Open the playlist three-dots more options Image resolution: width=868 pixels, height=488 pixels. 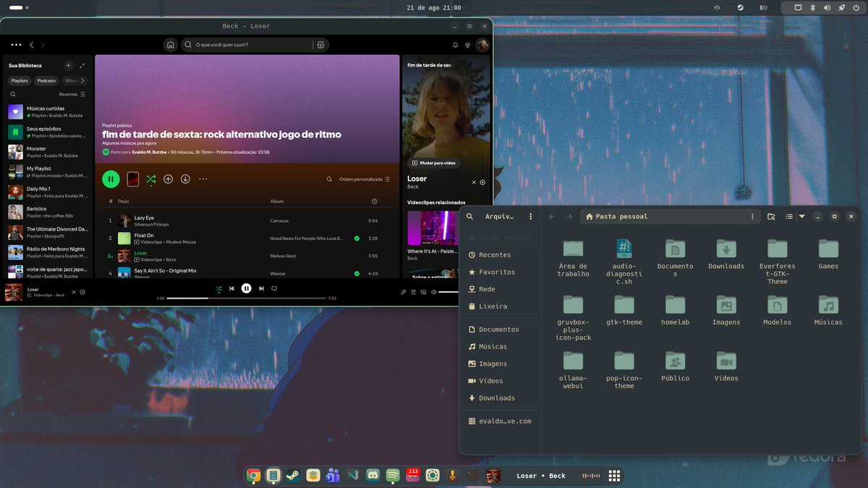click(x=203, y=179)
